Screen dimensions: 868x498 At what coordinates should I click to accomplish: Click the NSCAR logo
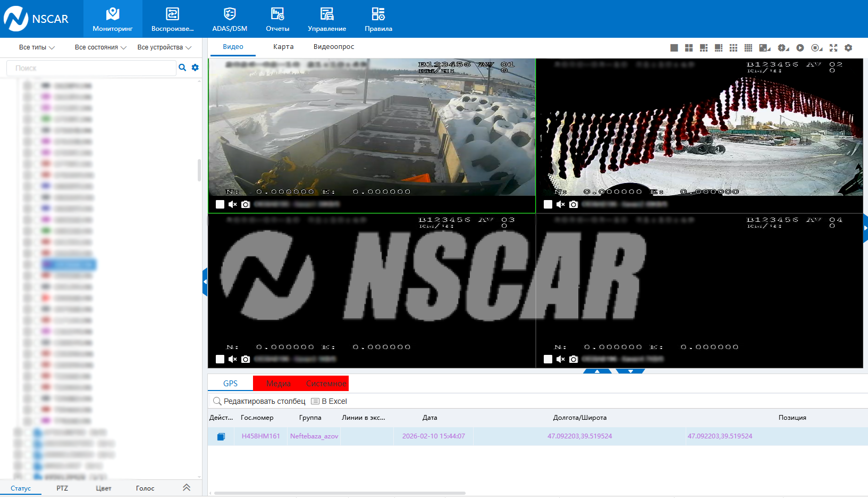point(37,19)
